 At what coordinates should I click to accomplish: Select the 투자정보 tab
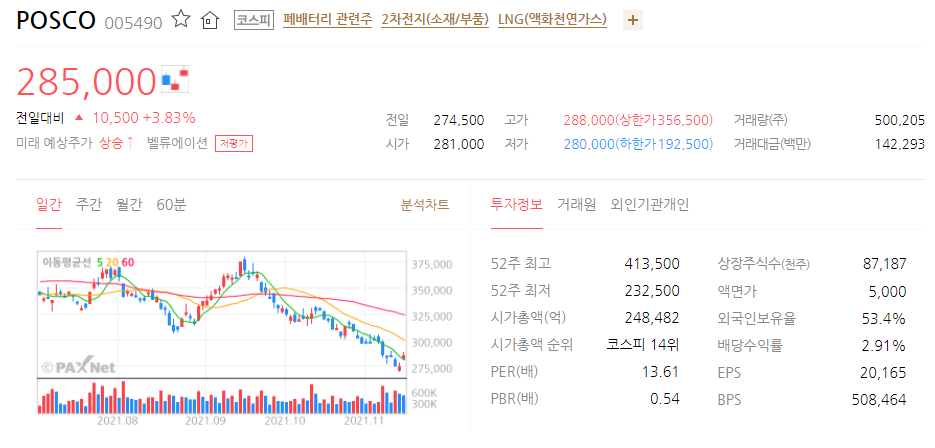(517, 205)
